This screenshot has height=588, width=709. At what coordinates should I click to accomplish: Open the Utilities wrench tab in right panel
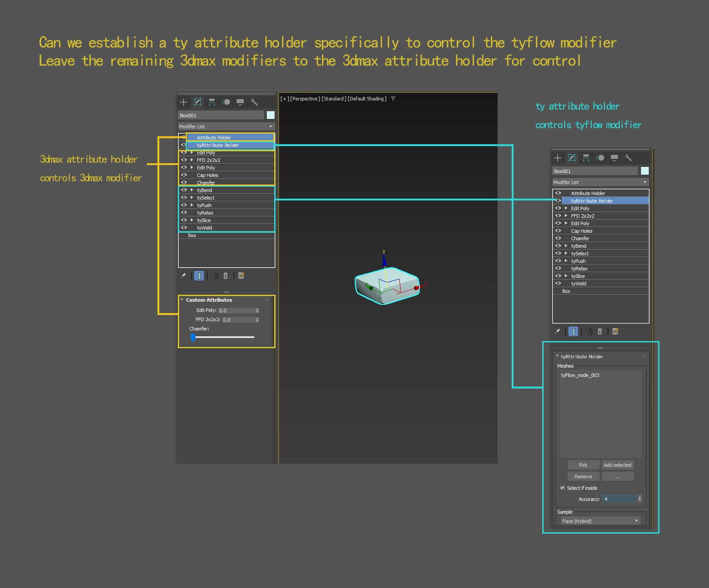(x=629, y=158)
